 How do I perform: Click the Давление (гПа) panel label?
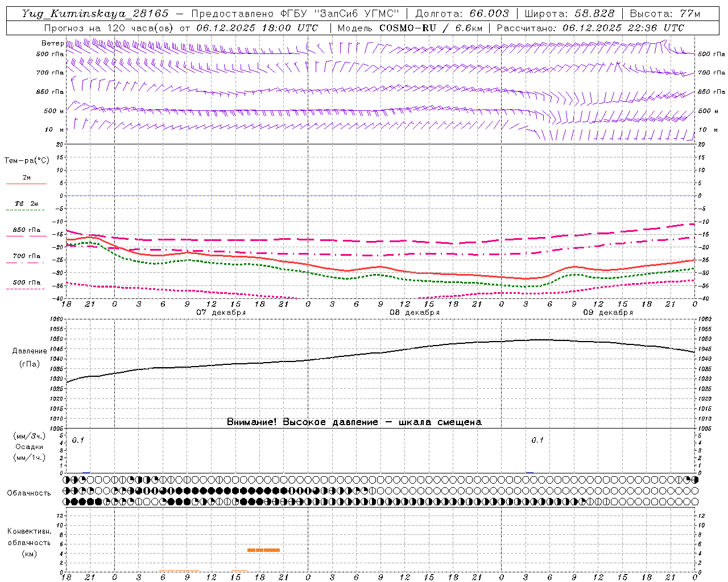(29, 357)
